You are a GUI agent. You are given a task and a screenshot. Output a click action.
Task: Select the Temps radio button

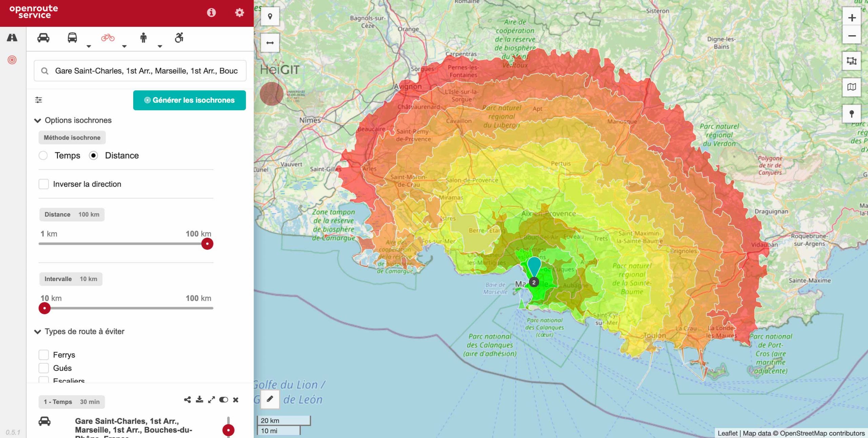43,156
